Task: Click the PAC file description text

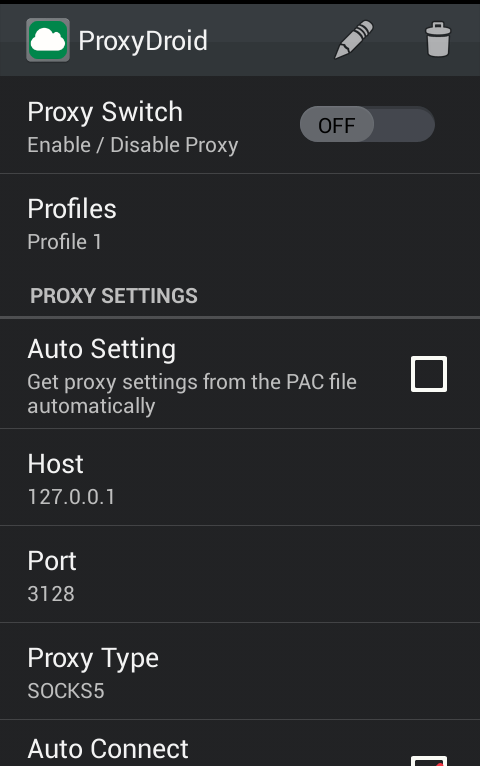Action: tap(192, 394)
